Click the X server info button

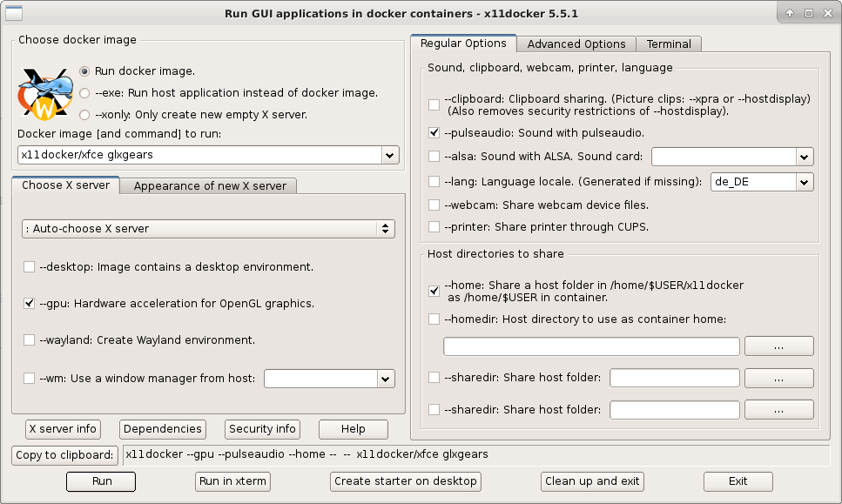63,429
